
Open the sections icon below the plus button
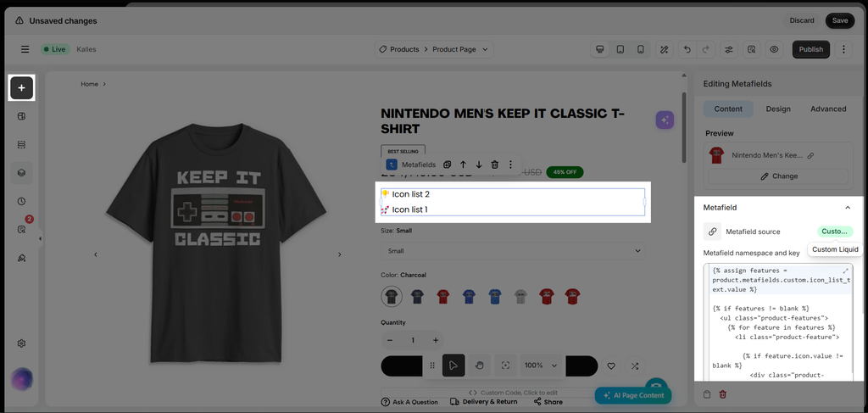tap(21, 116)
